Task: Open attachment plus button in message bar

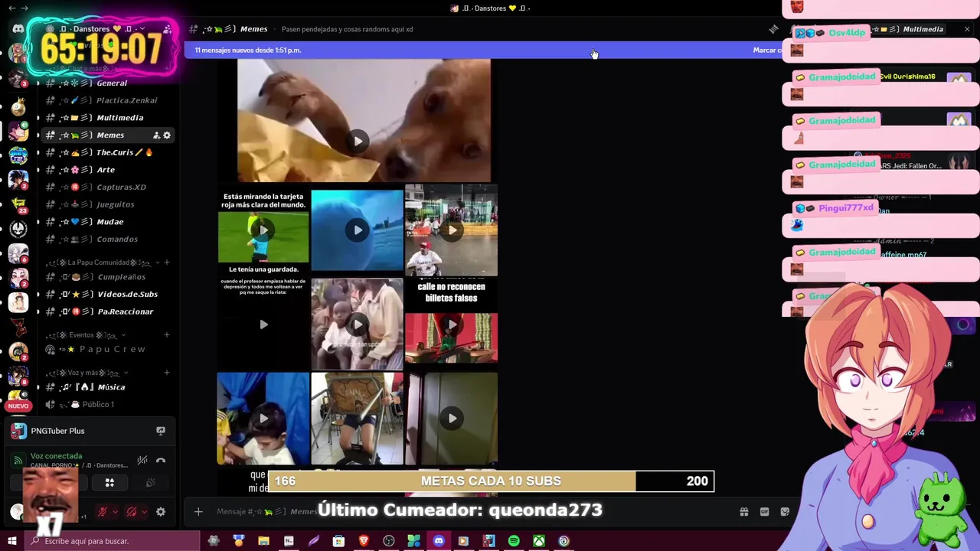Action: (198, 512)
